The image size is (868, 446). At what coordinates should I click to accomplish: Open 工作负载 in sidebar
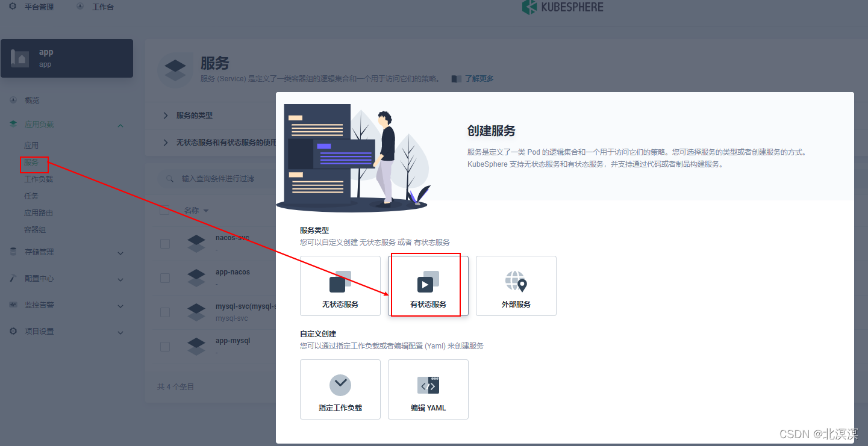click(x=39, y=179)
